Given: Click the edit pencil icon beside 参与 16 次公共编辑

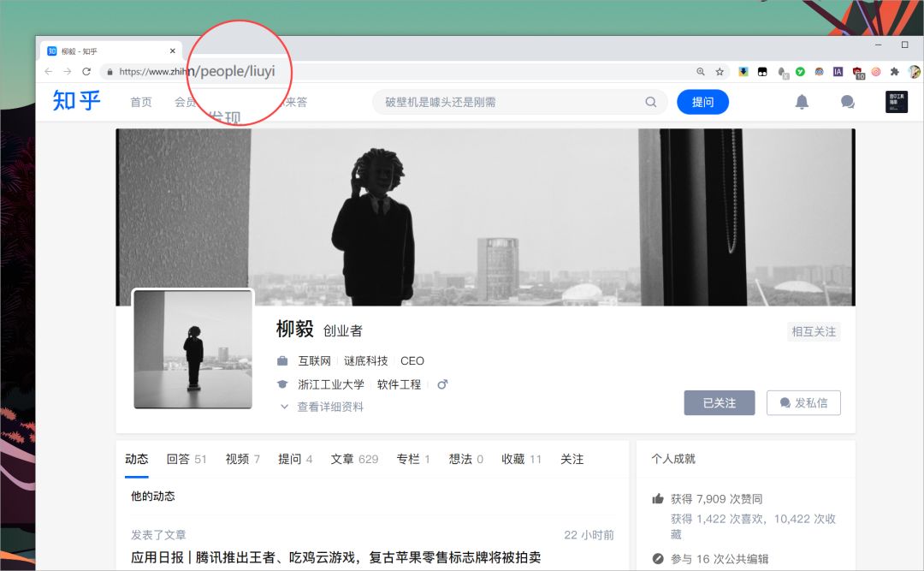Looking at the screenshot, I should 658,559.
